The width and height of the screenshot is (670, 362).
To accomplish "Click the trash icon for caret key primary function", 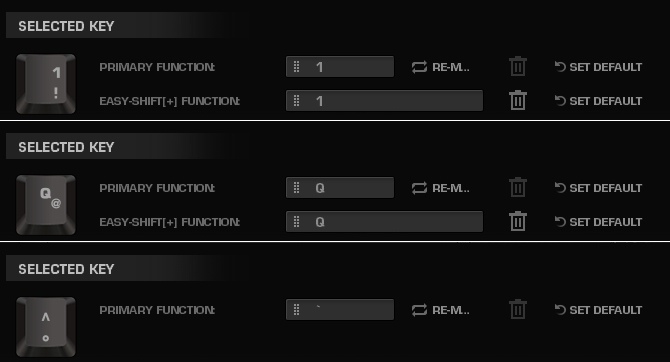I will click(517, 309).
